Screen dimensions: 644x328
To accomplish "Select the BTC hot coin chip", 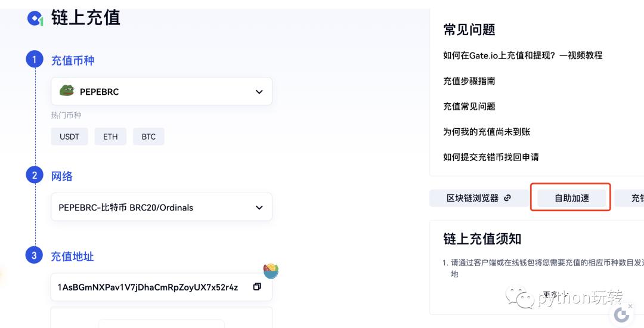I will (148, 137).
